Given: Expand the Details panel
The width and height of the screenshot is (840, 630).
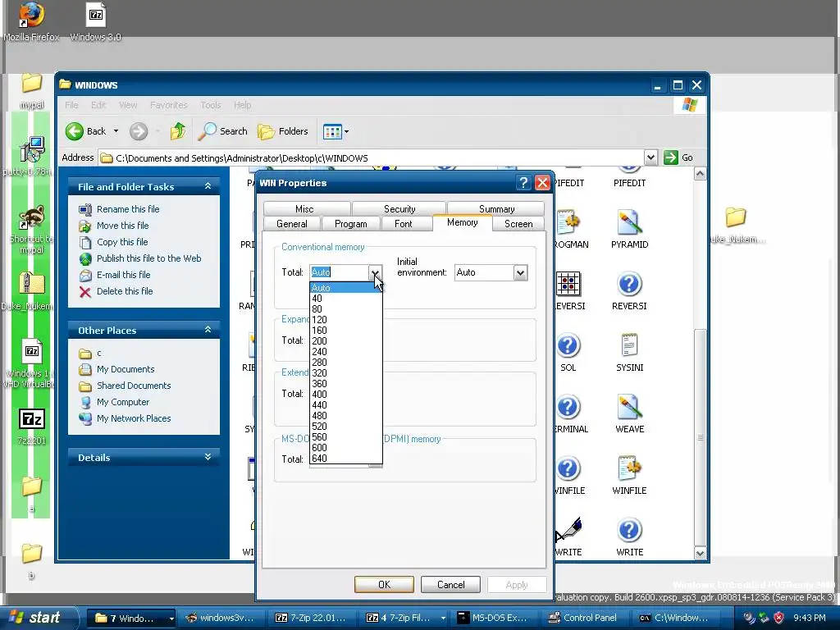Looking at the screenshot, I should 208,457.
